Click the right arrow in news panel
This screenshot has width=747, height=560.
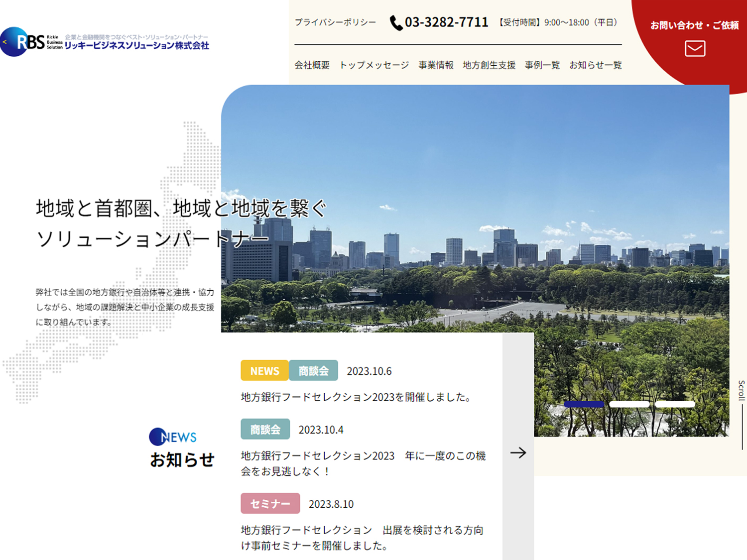(x=518, y=452)
